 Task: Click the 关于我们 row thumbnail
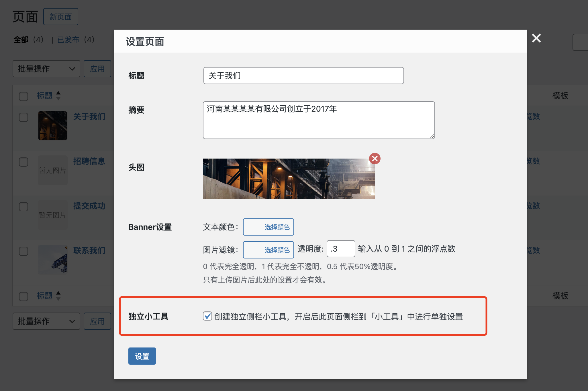(53, 126)
